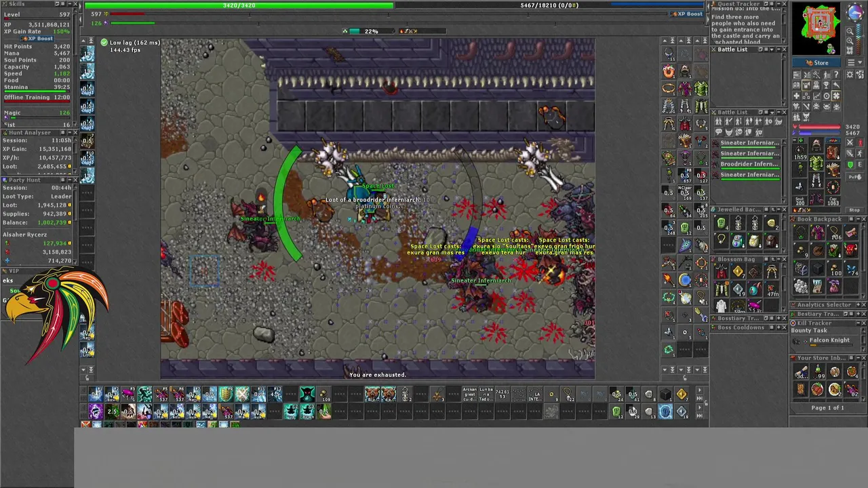
Task: Toggle the expert mode E button
Action: coord(860,164)
